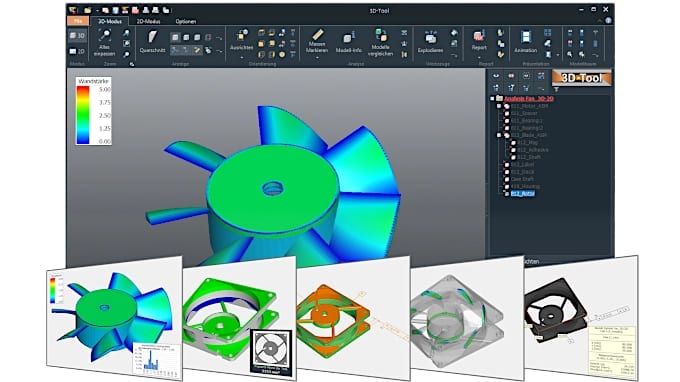Screen dimensions: 680x382
Task: Toggle visibility checkbox of 012_Shaft
Action: (513, 157)
